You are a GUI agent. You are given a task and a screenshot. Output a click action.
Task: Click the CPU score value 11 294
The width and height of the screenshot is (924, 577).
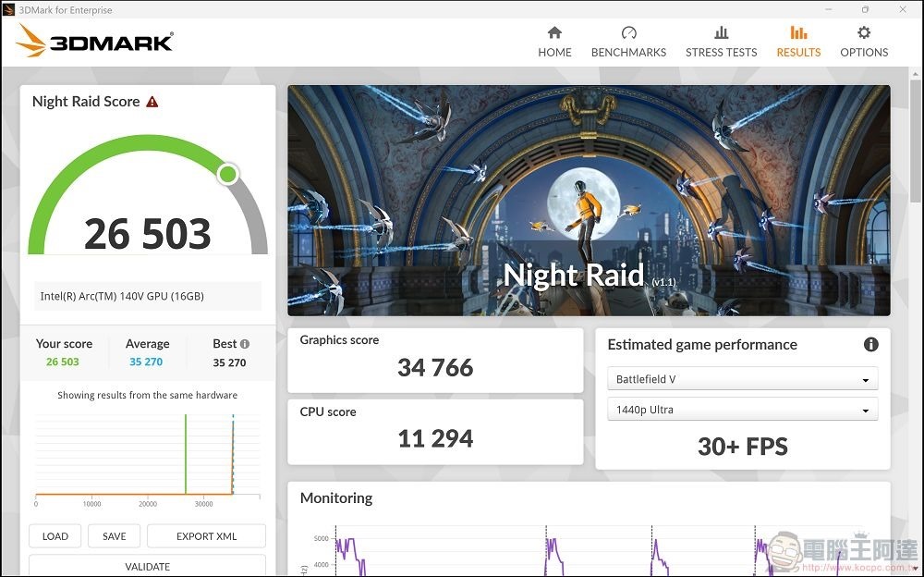coord(435,438)
